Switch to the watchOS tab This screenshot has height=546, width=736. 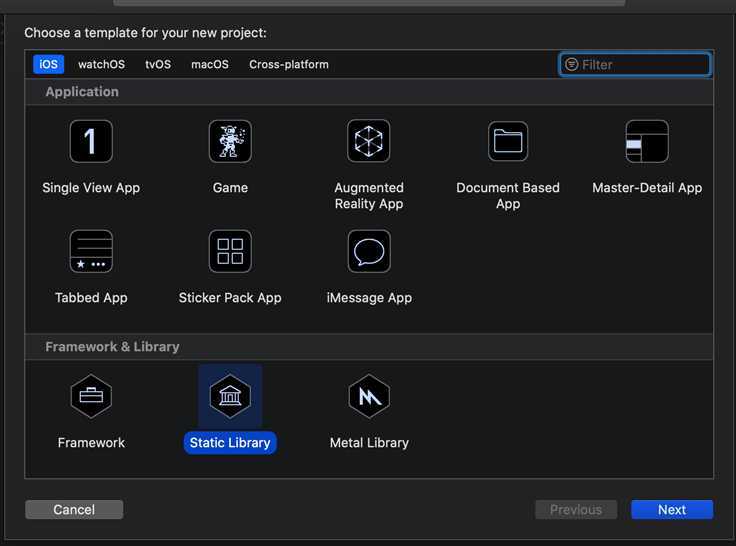(x=101, y=64)
